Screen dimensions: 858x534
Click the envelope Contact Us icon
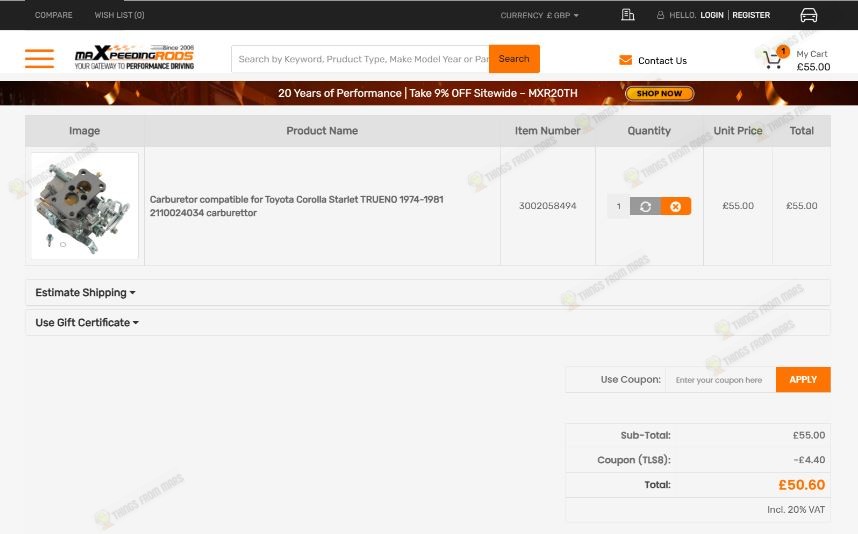(625, 60)
